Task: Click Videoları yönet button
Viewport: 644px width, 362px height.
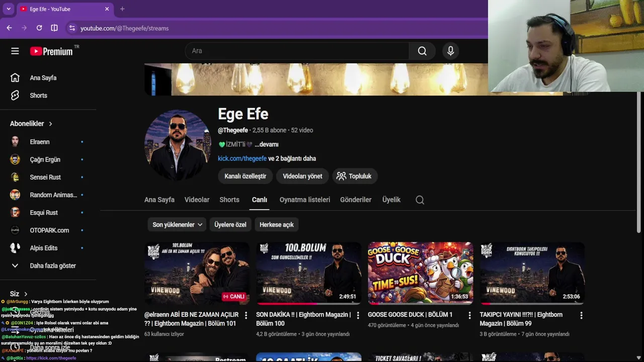Action: coord(302,176)
